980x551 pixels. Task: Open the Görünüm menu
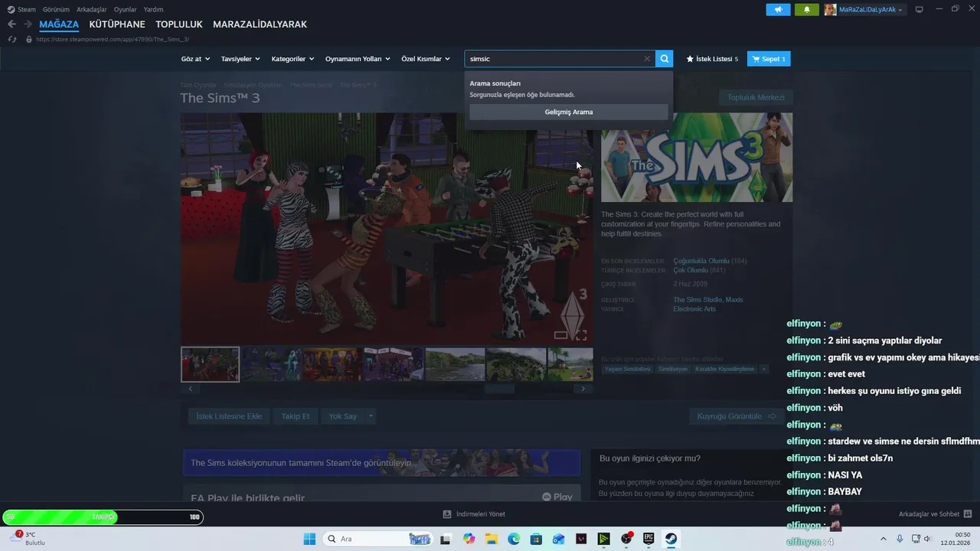click(56, 10)
